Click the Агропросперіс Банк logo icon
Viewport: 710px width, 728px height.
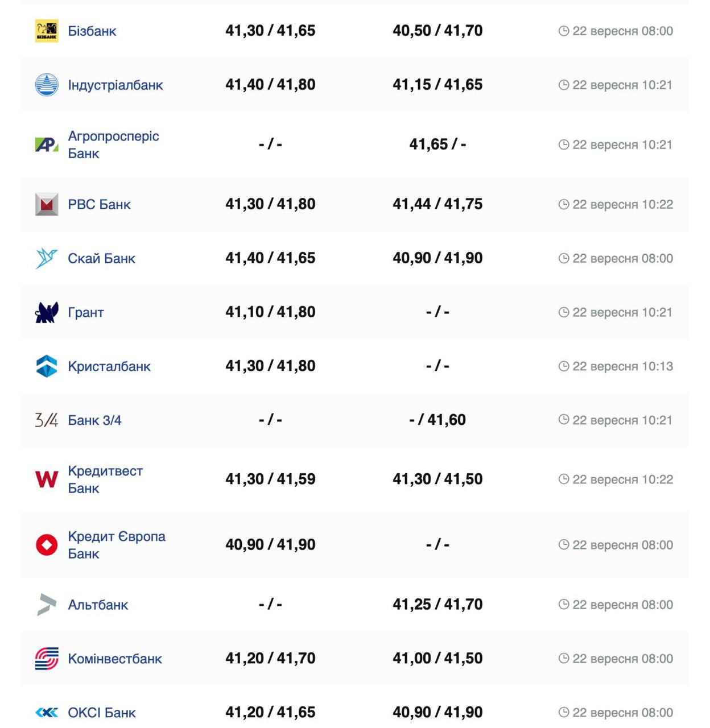47,144
